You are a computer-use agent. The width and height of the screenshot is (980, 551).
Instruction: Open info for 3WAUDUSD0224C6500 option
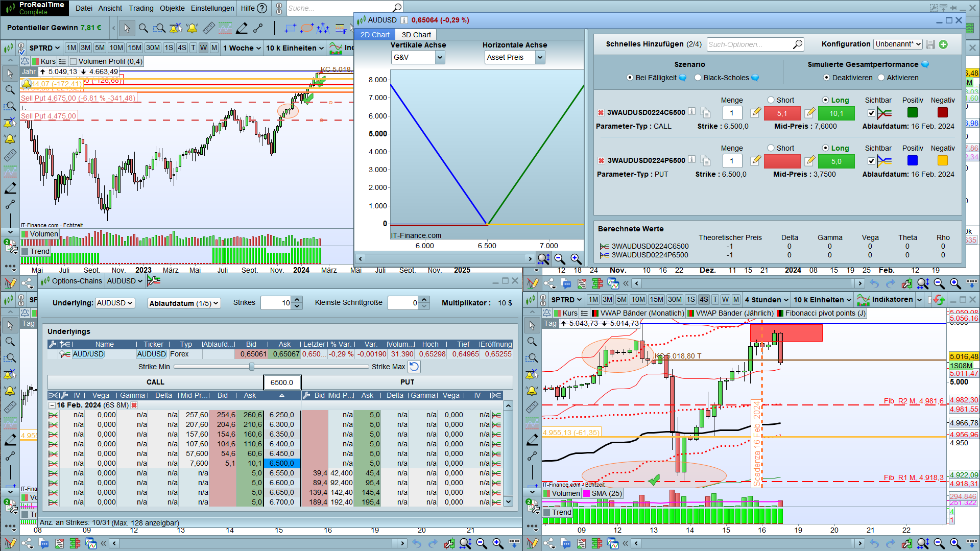tap(691, 111)
